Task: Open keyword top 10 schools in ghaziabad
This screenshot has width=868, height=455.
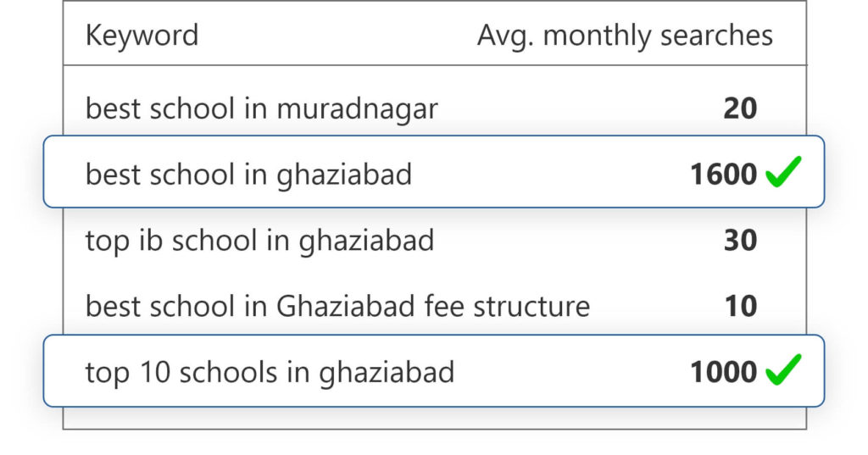Action: (x=270, y=372)
